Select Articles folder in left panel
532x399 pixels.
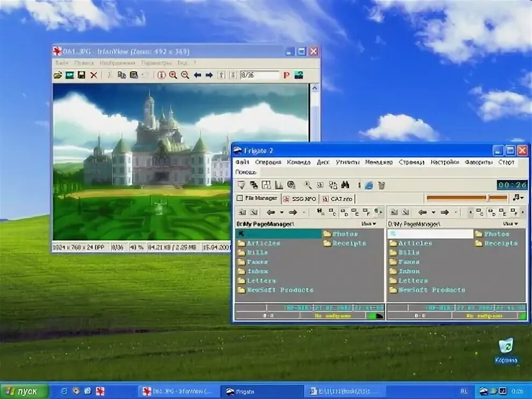click(x=259, y=243)
